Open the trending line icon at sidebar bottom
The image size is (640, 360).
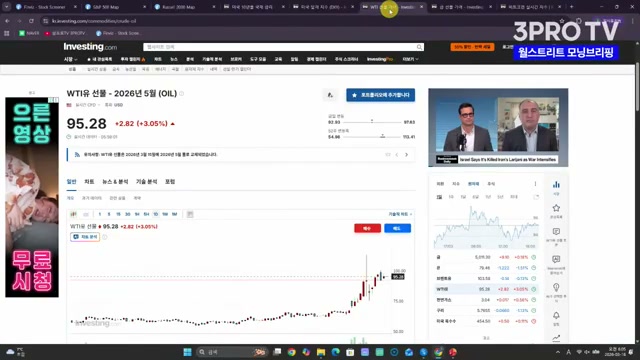coord(556,338)
